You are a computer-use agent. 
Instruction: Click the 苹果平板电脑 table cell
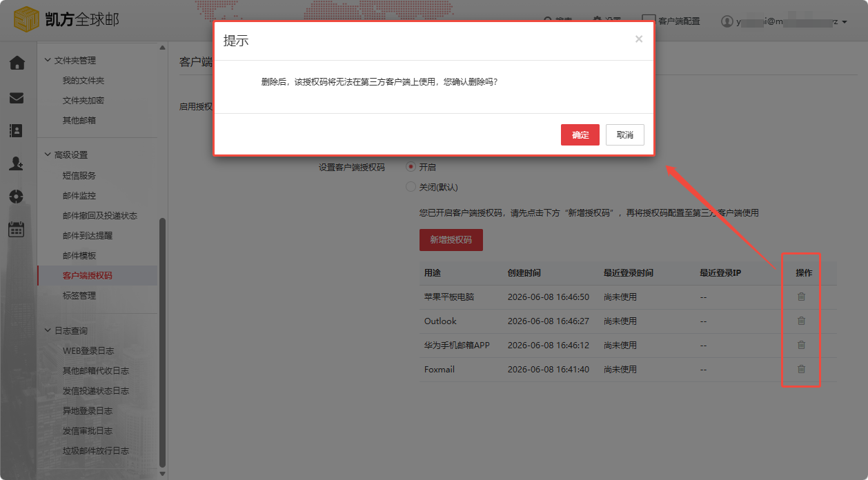(x=449, y=297)
